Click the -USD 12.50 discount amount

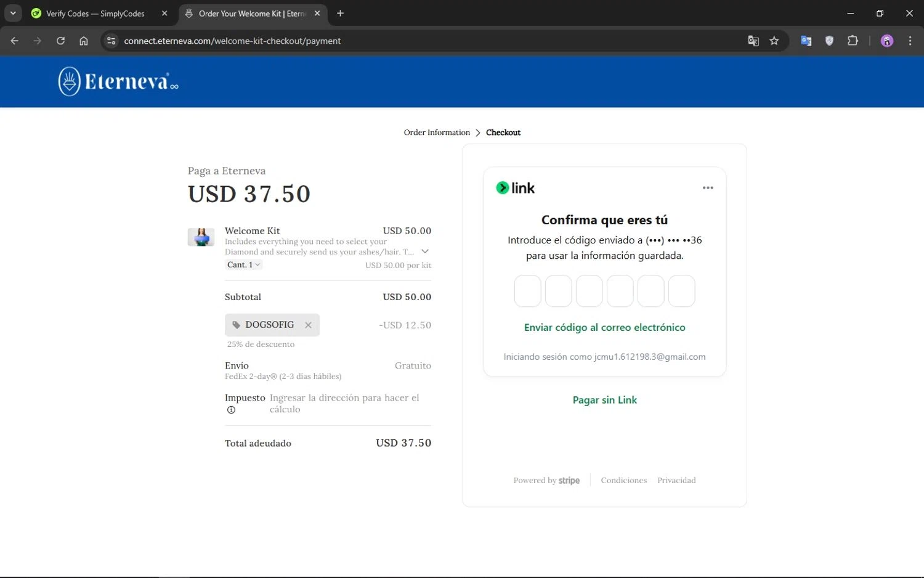pos(405,325)
